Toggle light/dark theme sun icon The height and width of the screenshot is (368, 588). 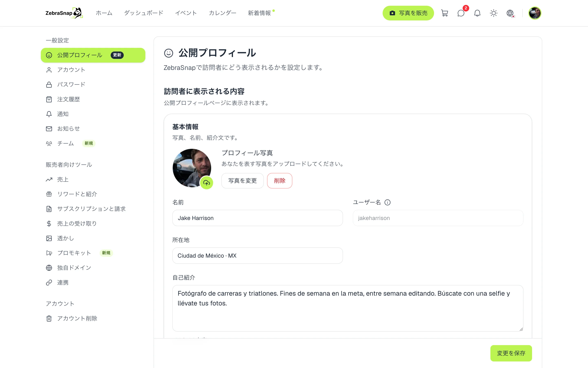pyautogui.click(x=493, y=13)
